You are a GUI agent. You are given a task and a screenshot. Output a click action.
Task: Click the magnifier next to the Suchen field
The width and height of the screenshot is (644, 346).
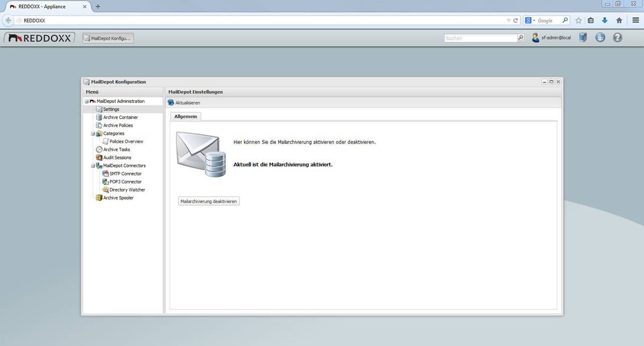(x=521, y=38)
